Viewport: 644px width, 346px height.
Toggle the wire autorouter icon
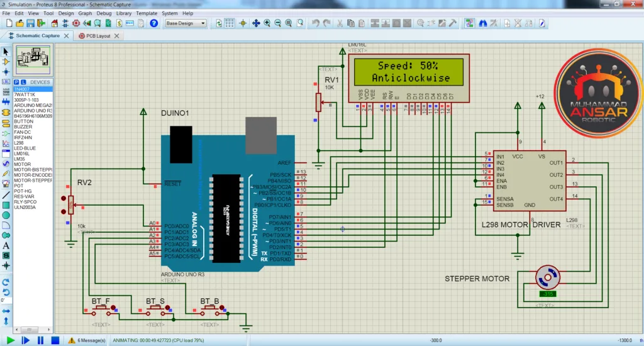[x=469, y=23]
